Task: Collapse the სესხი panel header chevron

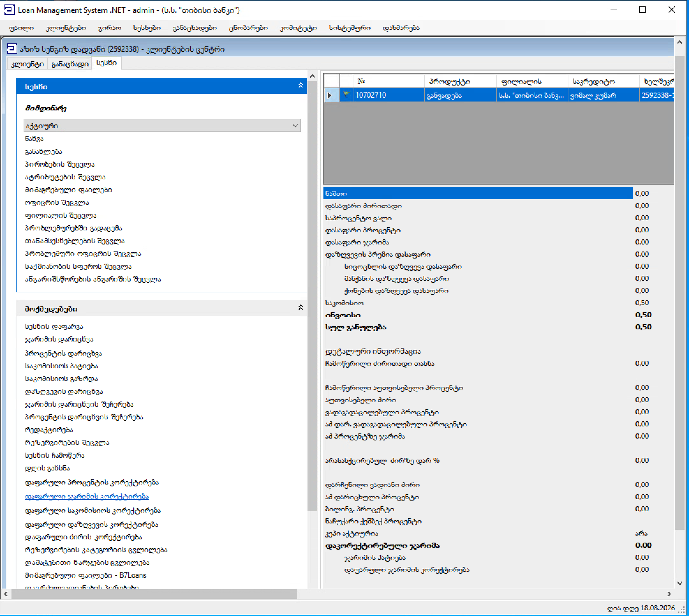Action: [x=300, y=86]
